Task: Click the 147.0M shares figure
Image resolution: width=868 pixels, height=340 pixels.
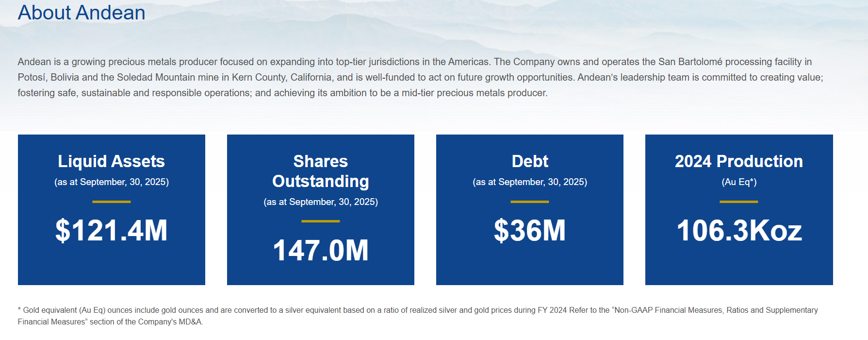Action: click(320, 250)
